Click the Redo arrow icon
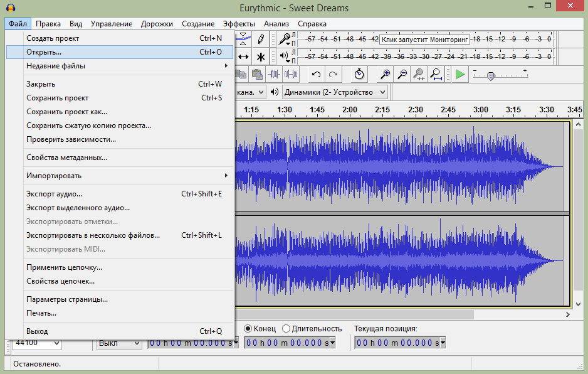 click(x=333, y=74)
